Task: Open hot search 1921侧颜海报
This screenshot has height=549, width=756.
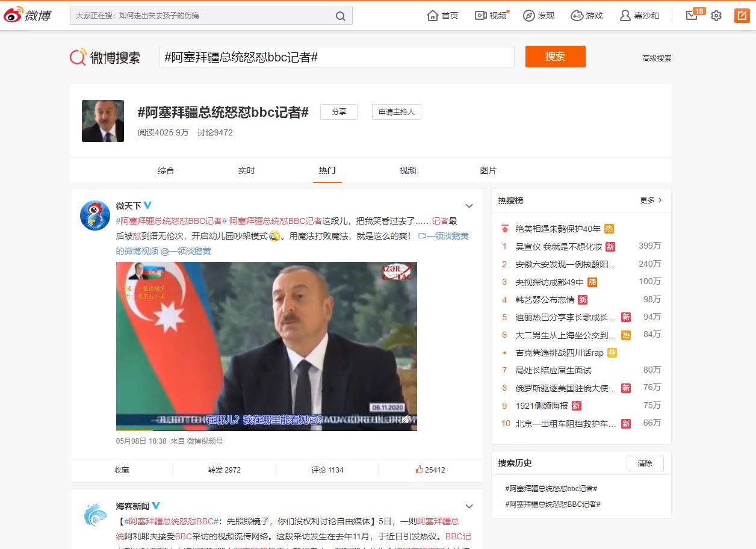Action: coord(542,405)
